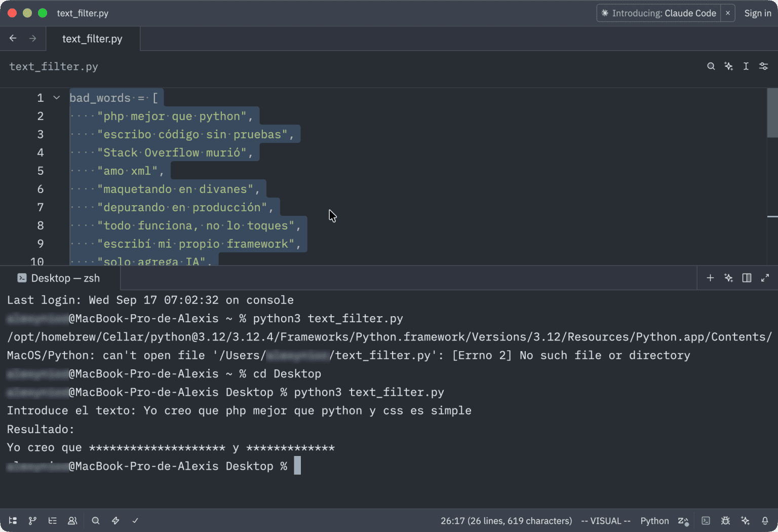Click the Sign in link
This screenshot has width=778, height=532.
point(758,13)
